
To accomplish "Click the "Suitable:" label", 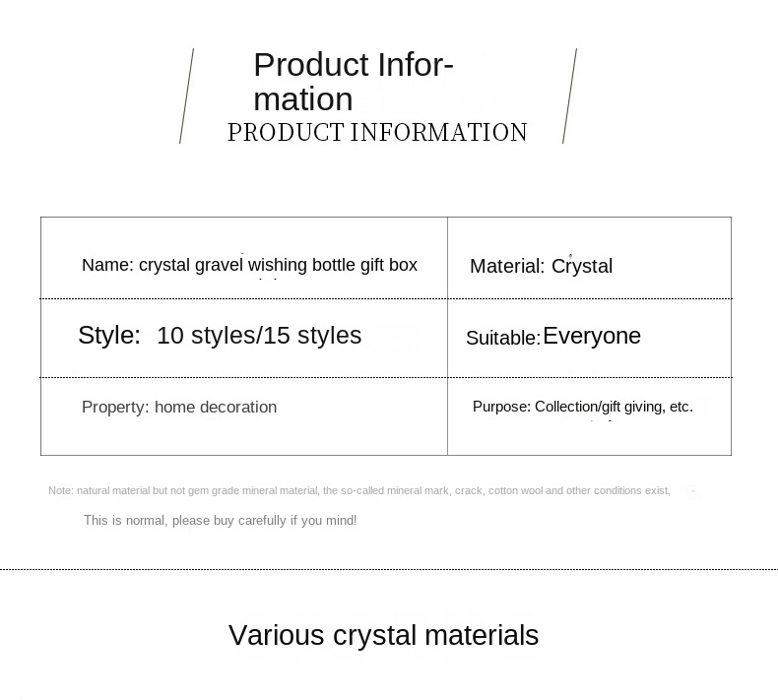I will (502, 338).
